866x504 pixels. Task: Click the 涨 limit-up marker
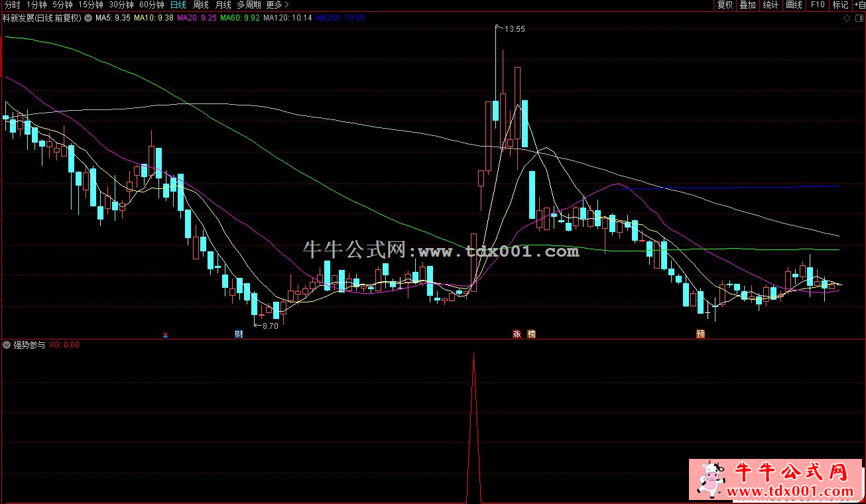(517, 334)
